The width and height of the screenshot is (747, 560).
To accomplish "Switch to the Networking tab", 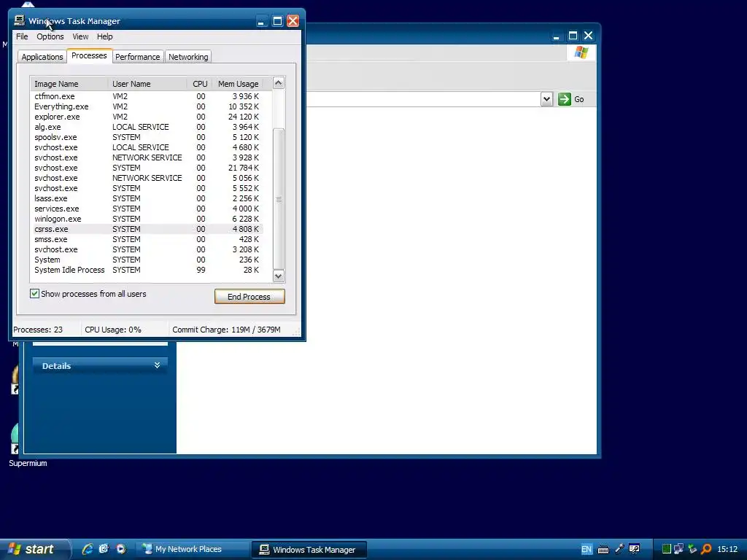I will tap(188, 57).
